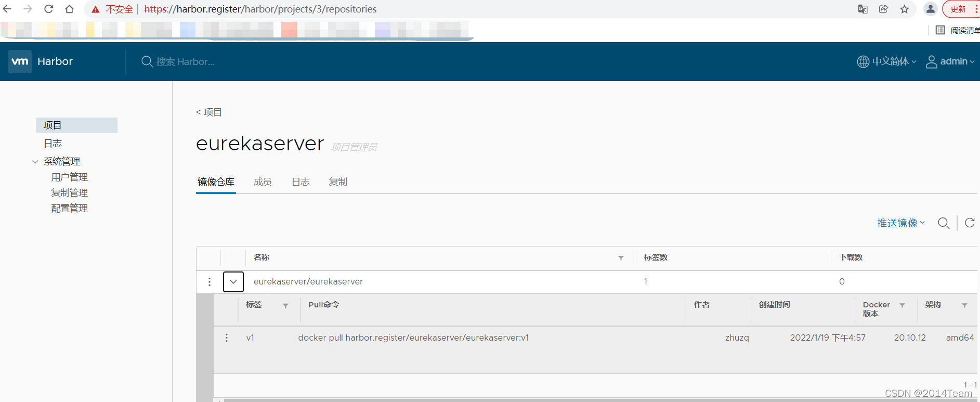This screenshot has width=980, height=402.
Task: Sort by the 名称 column header
Action: click(x=262, y=257)
